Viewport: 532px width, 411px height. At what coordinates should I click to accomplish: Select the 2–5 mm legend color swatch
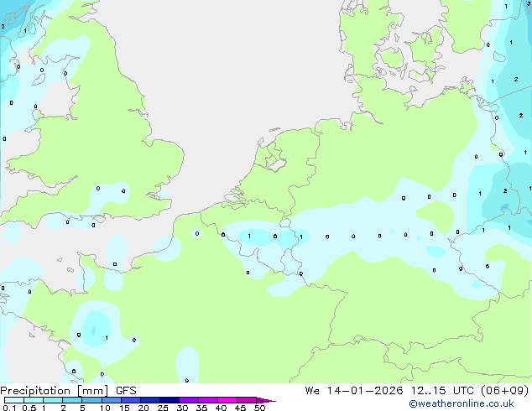pos(72,400)
